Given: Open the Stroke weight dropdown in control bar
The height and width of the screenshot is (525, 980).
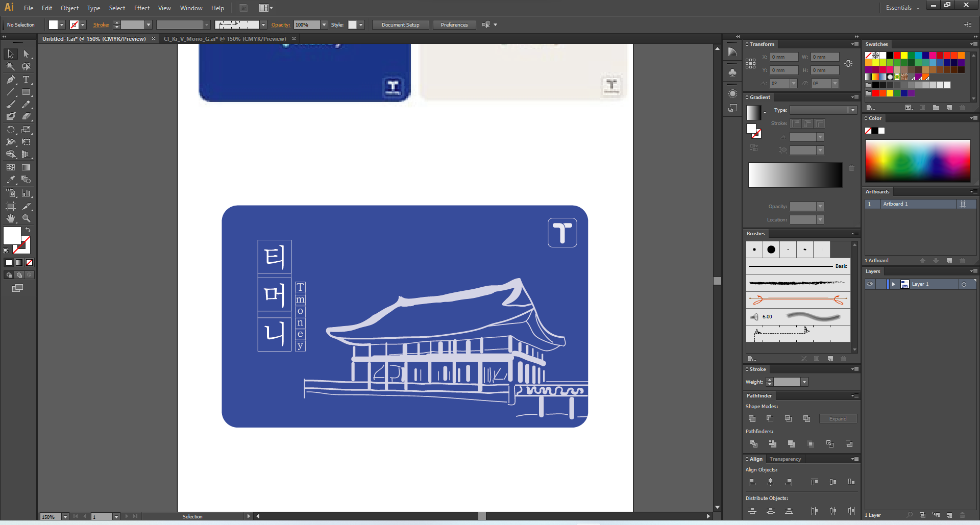Looking at the screenshot, I should tap(149, 25).
